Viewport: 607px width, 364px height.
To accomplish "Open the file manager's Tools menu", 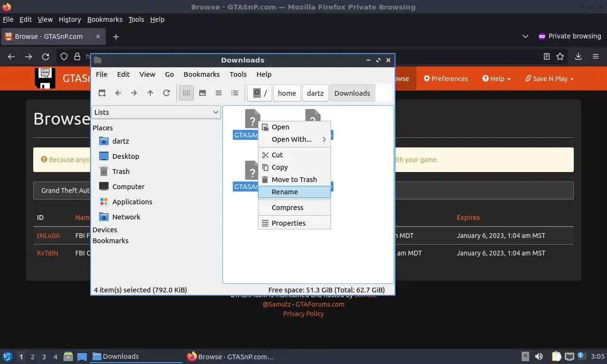I will (238, 74).
